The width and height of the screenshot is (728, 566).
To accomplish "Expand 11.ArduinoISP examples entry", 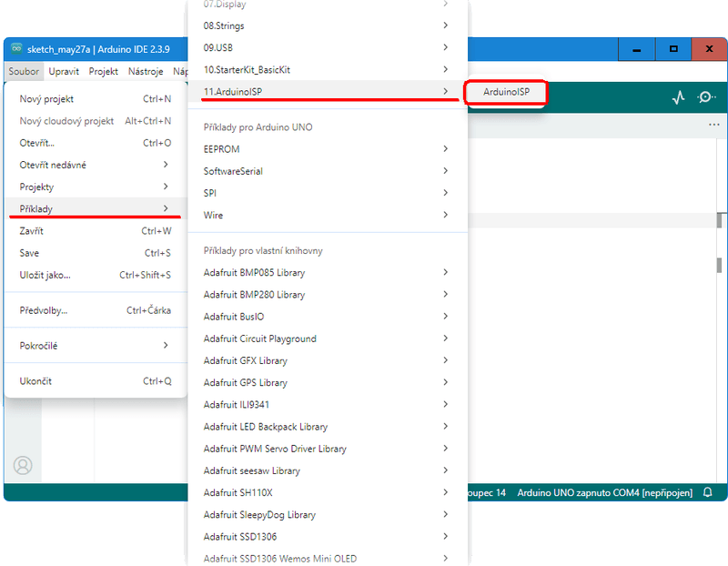I will click(x=328, y=92).
